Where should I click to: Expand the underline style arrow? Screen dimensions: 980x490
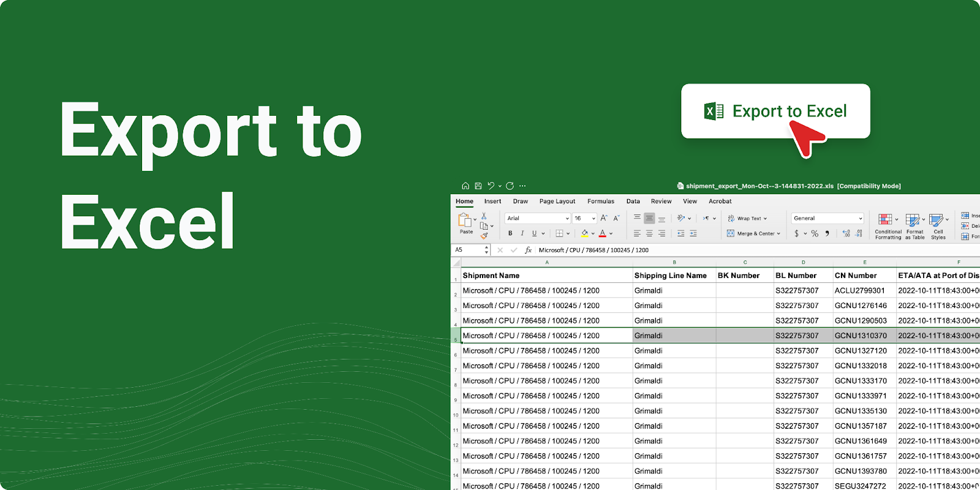543,233
